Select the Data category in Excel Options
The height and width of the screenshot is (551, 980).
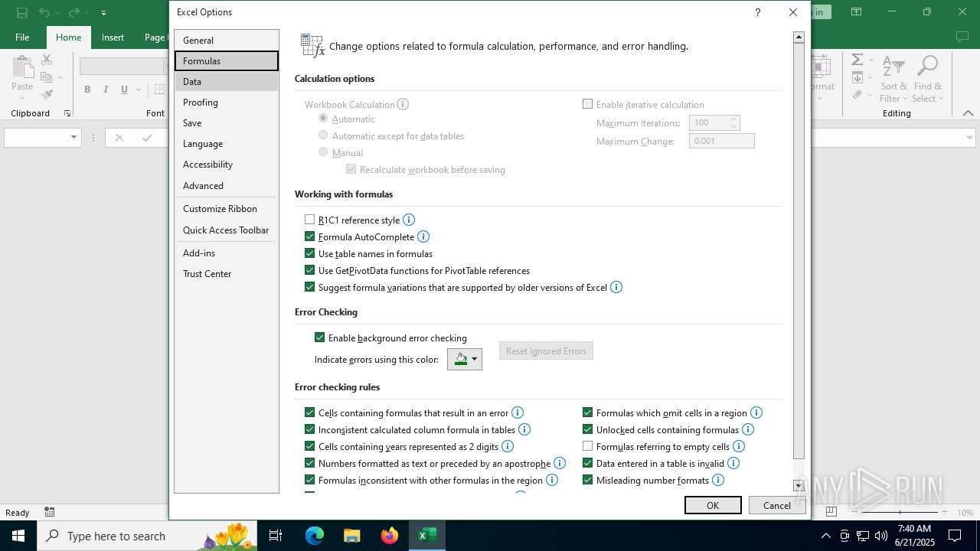(x=227, y=81)
